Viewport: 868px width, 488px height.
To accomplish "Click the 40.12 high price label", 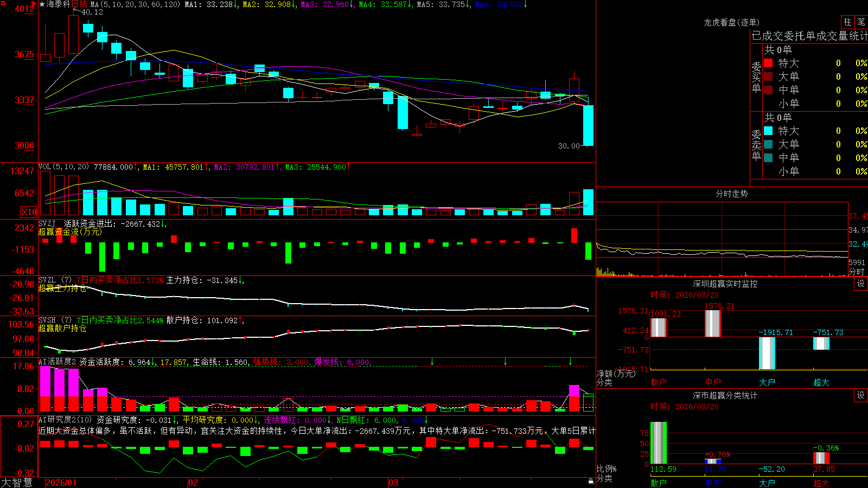I will pos(92,12).
